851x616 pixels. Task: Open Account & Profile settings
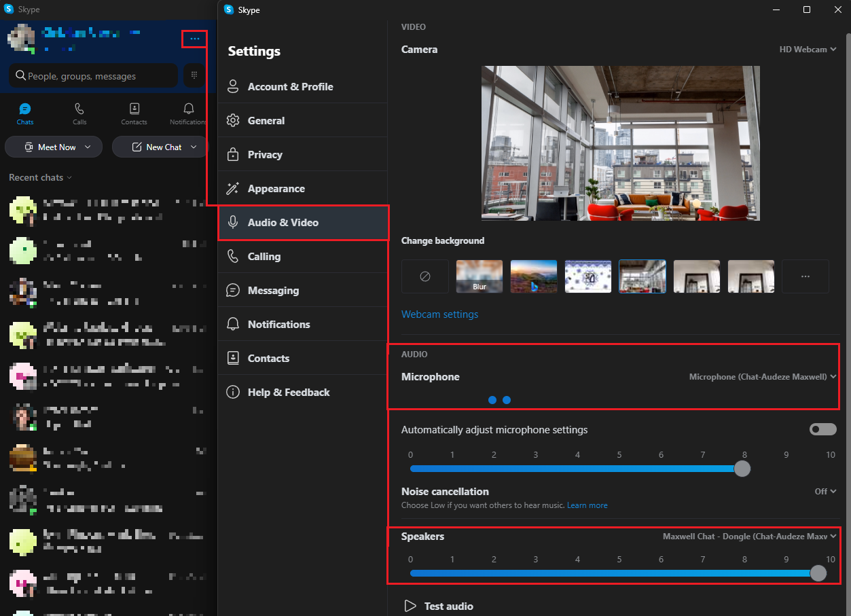[x=303, y=87]
